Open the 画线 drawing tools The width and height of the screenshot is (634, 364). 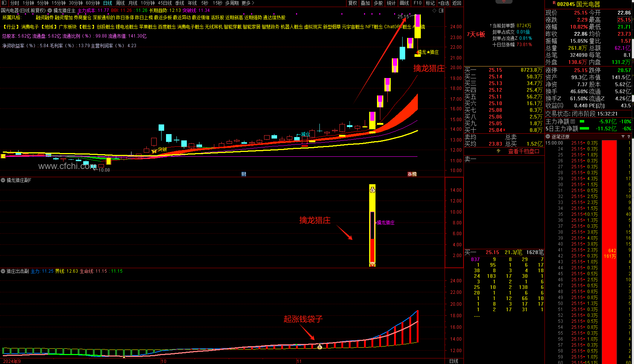pyautogui.click(x=404, y=3)
